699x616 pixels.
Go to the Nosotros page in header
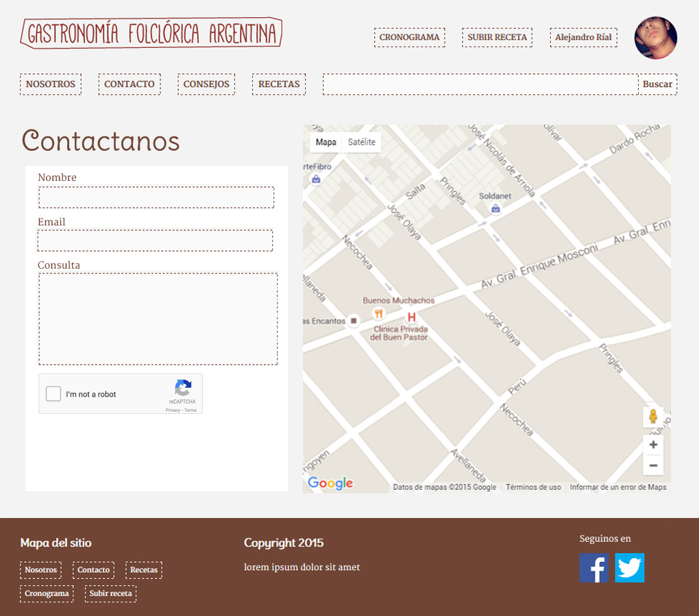(51, 84)
